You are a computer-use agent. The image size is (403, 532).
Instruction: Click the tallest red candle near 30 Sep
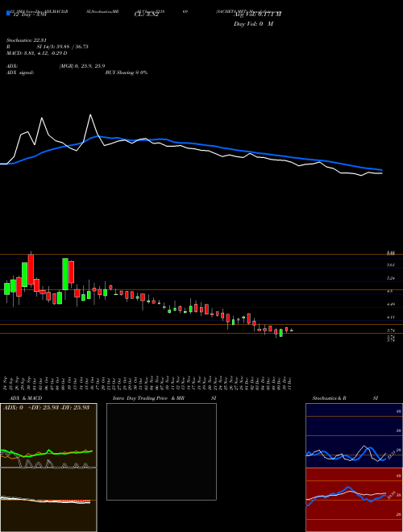[31, 269]
